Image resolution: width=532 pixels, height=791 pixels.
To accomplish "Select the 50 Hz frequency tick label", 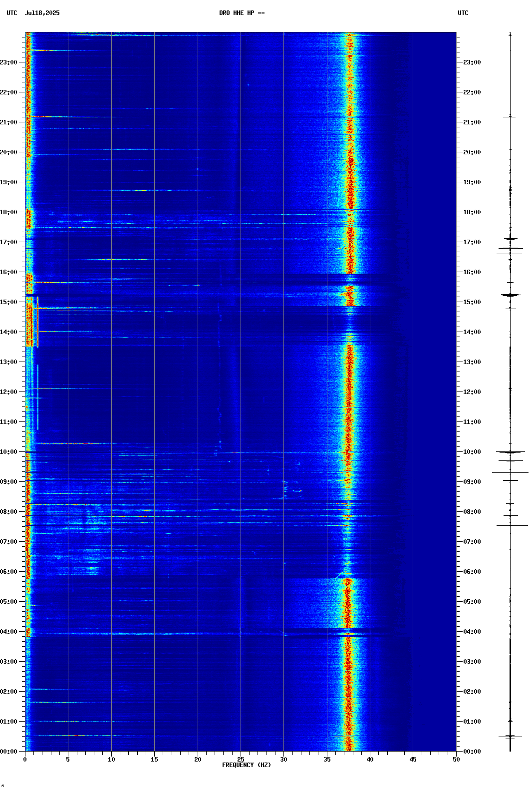I will coord(456,760).
